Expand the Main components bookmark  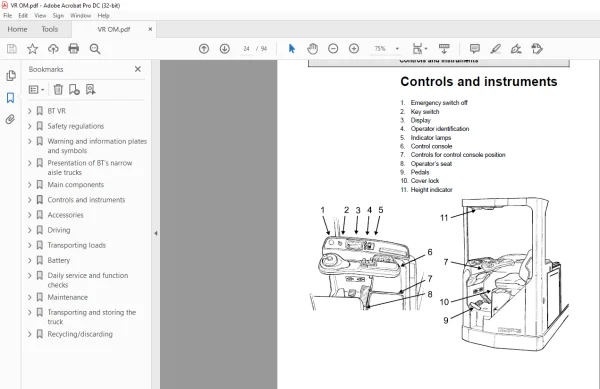pyautogui.click(x=30, y=185)
